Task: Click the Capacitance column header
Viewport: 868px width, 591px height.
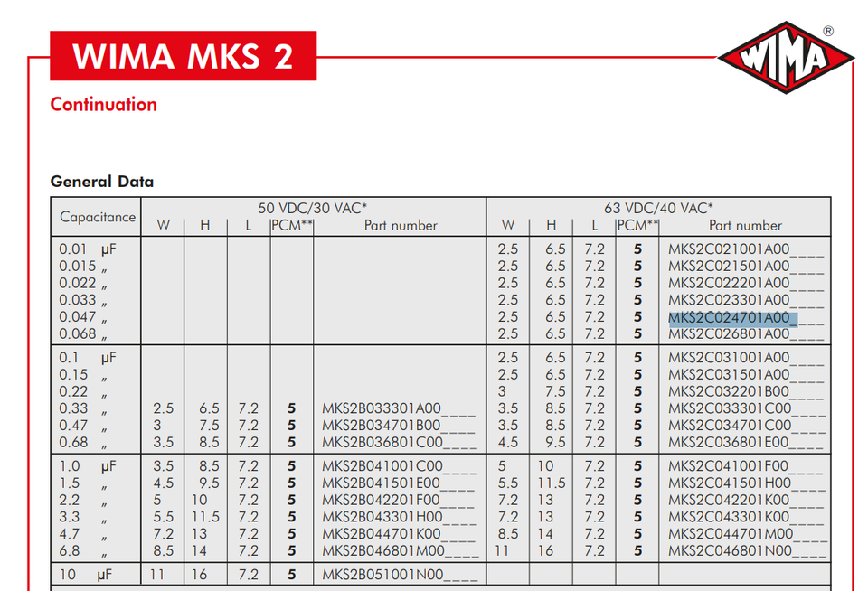Action: [98, 217]
